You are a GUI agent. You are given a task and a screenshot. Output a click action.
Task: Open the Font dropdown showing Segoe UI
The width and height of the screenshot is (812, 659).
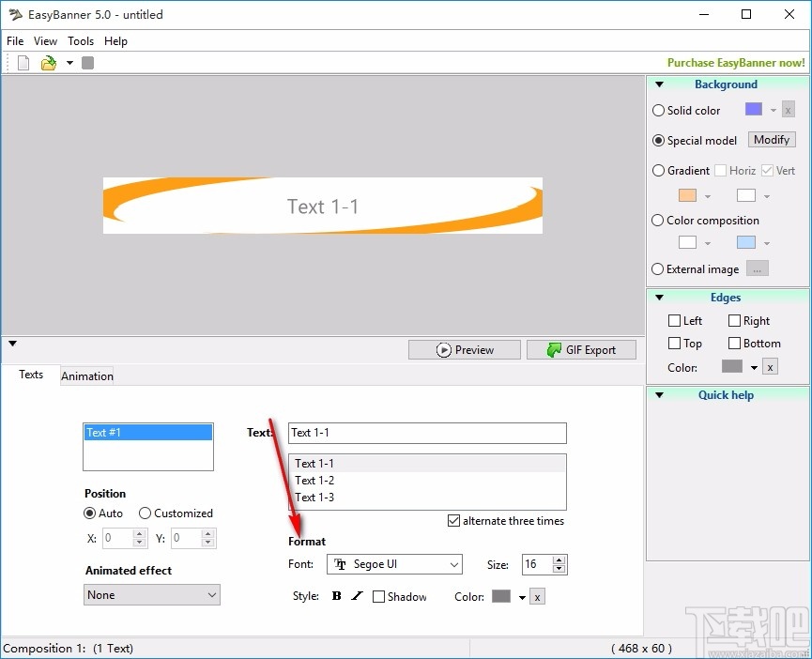[x=394, y=564]
